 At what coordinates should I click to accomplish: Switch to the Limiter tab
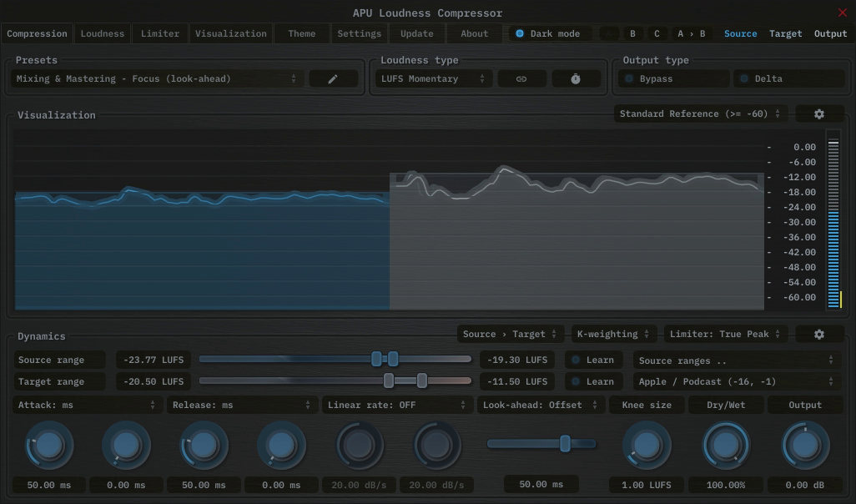159,33
